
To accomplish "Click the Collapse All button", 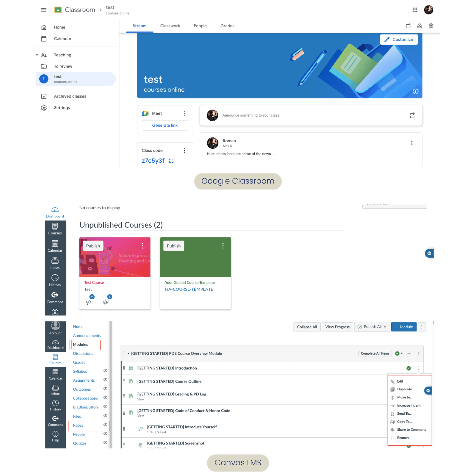I will 307,327.
